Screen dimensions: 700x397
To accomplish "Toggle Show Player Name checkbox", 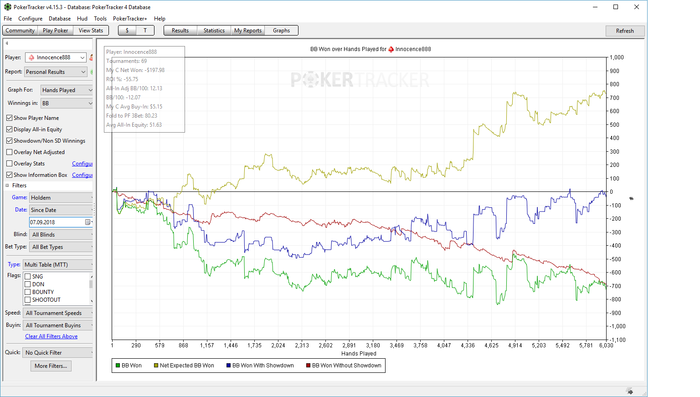I will pos(9,118).
